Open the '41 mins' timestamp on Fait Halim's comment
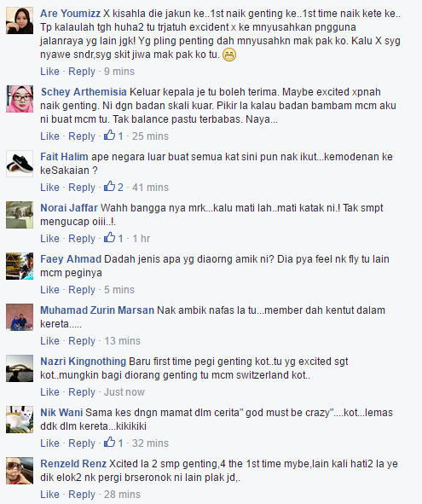The width and height of the screenshot is (422, 504). pos(150,188)
